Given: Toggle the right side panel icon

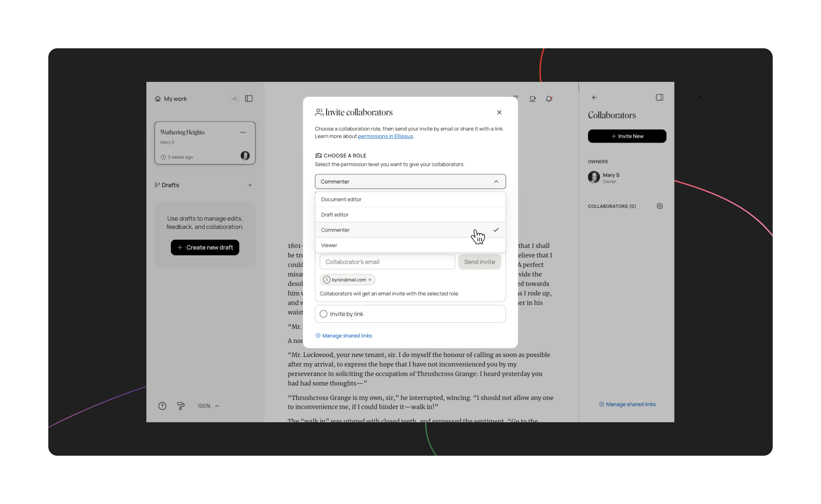Looking at the screenshot, I should tap(659, 98).
